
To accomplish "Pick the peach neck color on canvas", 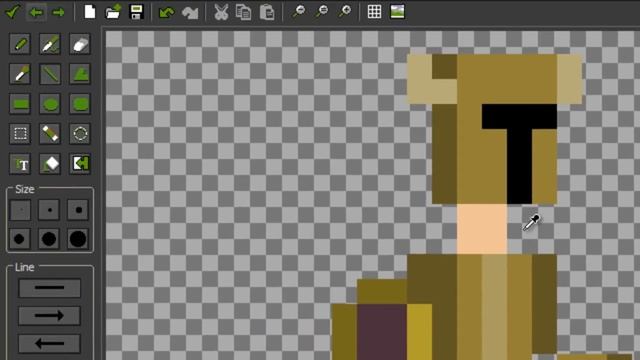I will point(482,229).
